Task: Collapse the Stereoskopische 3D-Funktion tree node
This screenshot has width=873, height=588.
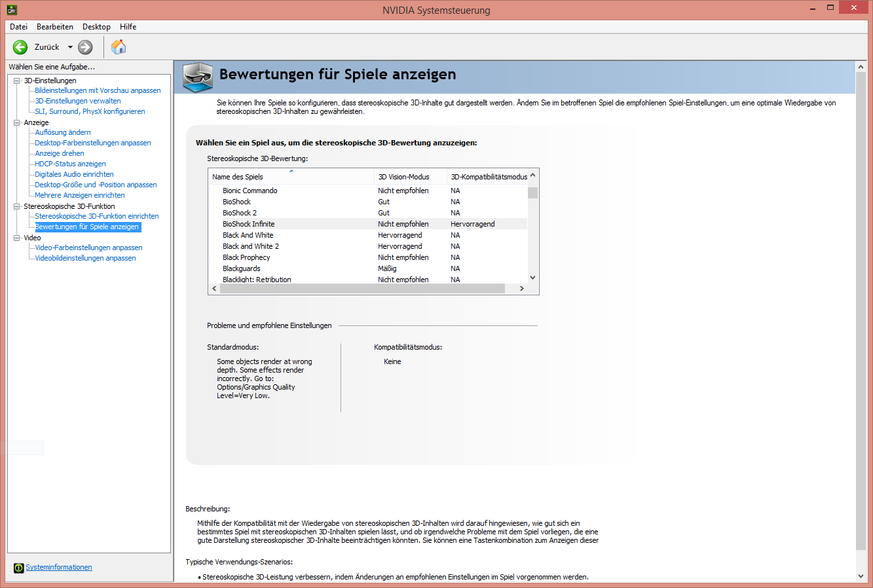Action: (17, 206)
